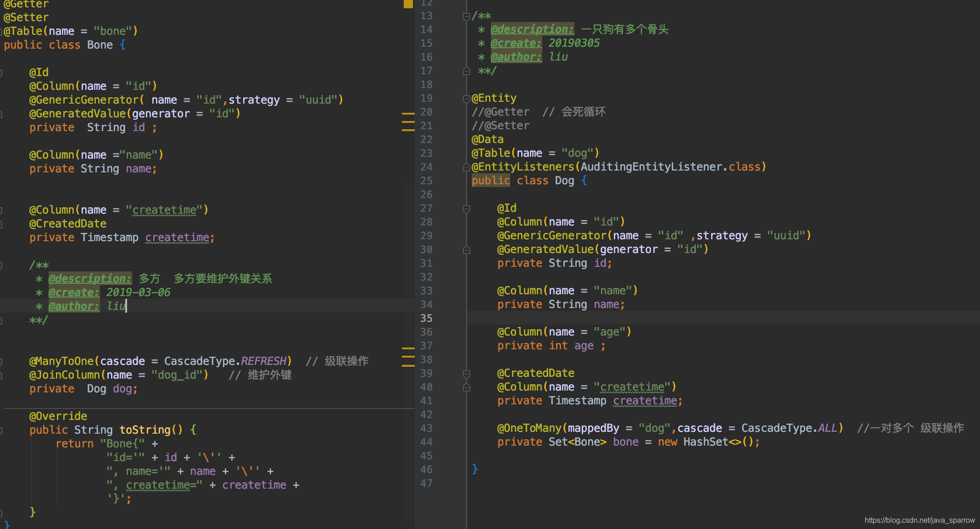
Task: Click the commented-out //@Getter text
Action: click(x=501, y=112)
